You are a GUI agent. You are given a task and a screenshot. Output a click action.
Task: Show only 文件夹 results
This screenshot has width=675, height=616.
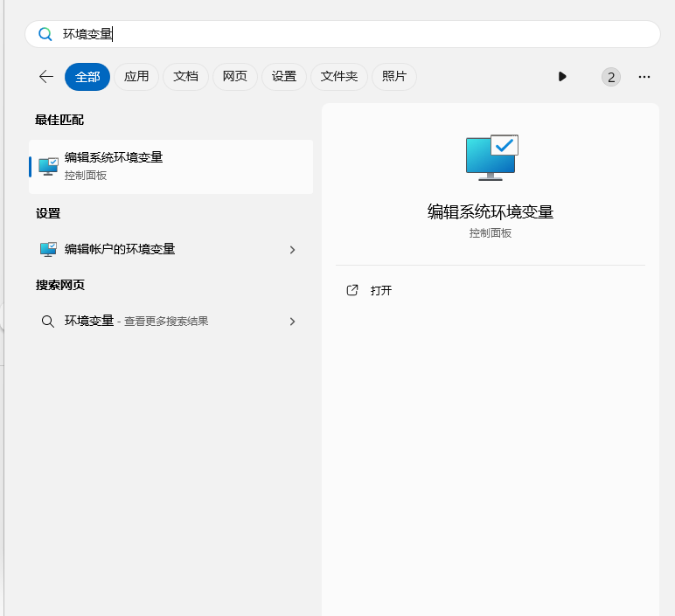coord(338,77)
